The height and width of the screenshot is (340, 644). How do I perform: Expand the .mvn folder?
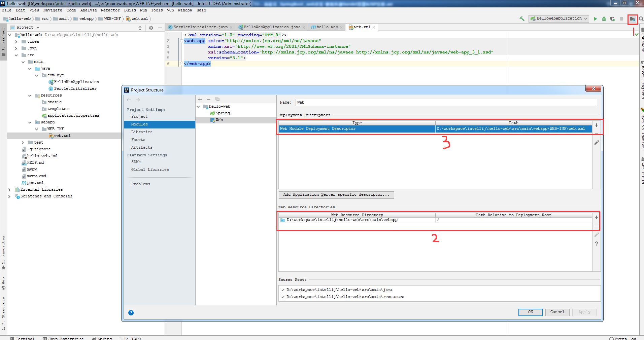[16, 48]
